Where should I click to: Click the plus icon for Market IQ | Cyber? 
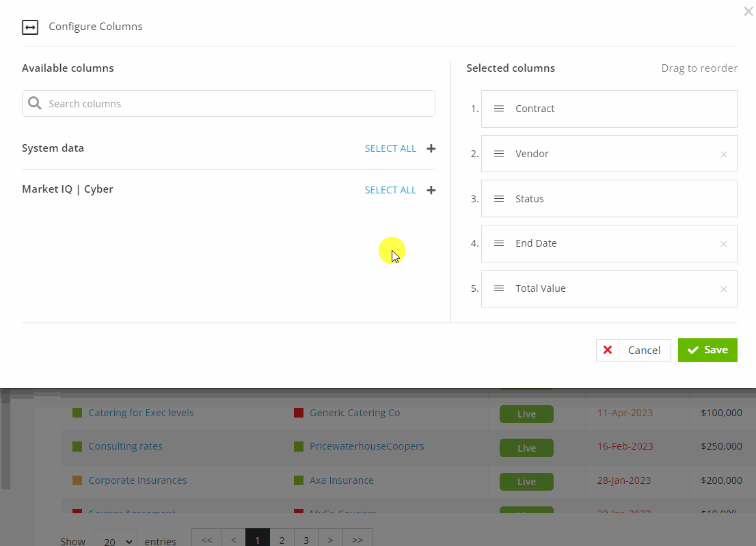click(x=431, y=190)
